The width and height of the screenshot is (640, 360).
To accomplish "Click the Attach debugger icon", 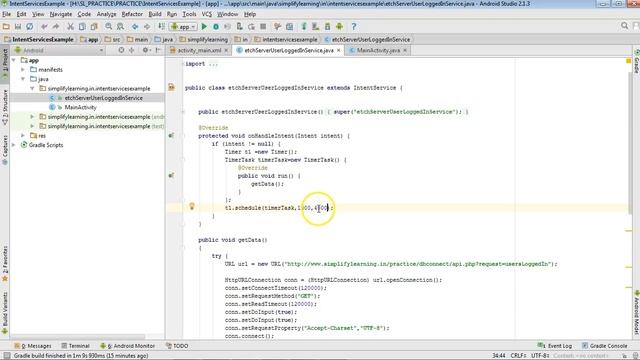I will click(x=240, y=27).
